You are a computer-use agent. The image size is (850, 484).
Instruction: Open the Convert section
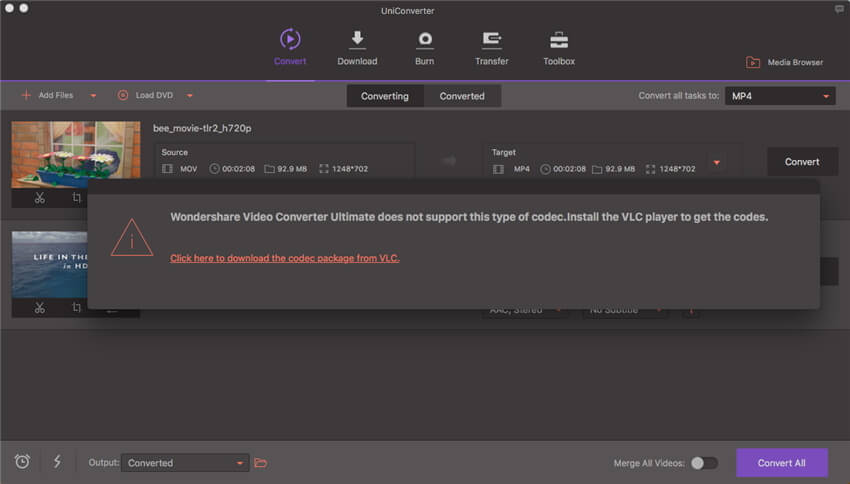(290, 47)
